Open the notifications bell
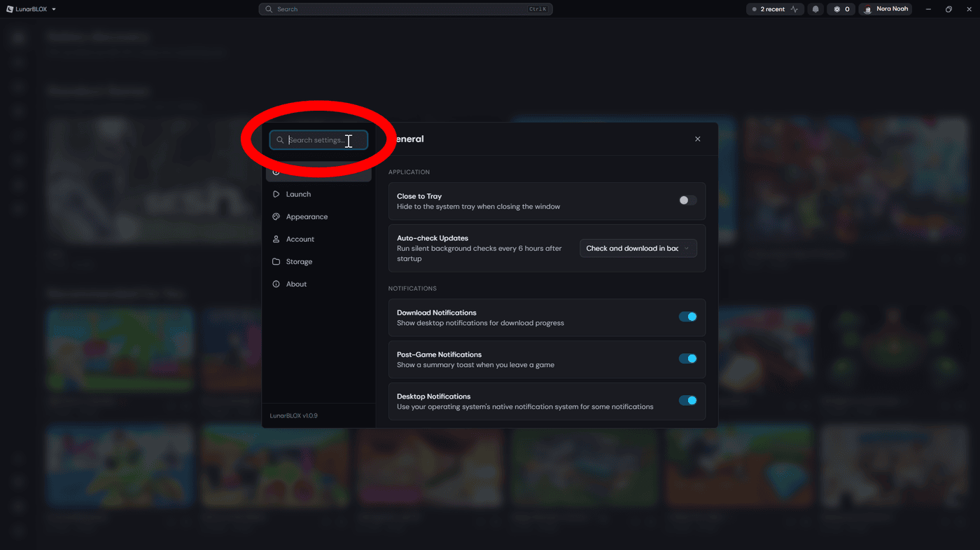 (815, 9)
